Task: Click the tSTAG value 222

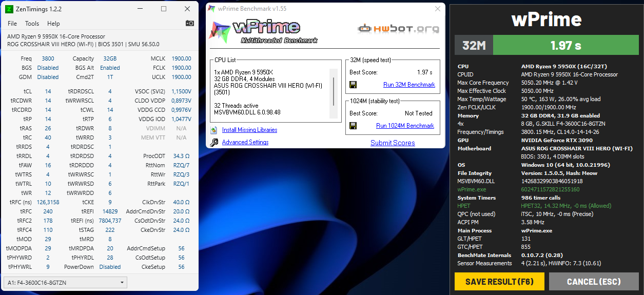Action: [110, 230]
